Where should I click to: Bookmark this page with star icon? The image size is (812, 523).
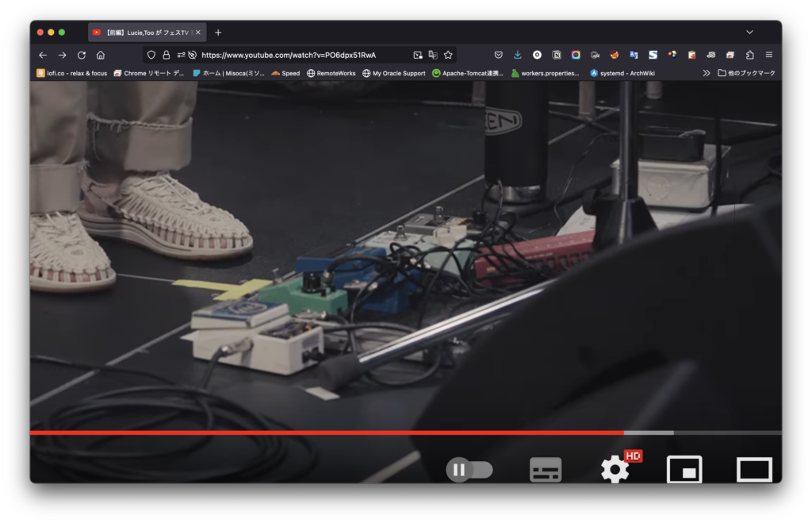(x=448, y=55)
